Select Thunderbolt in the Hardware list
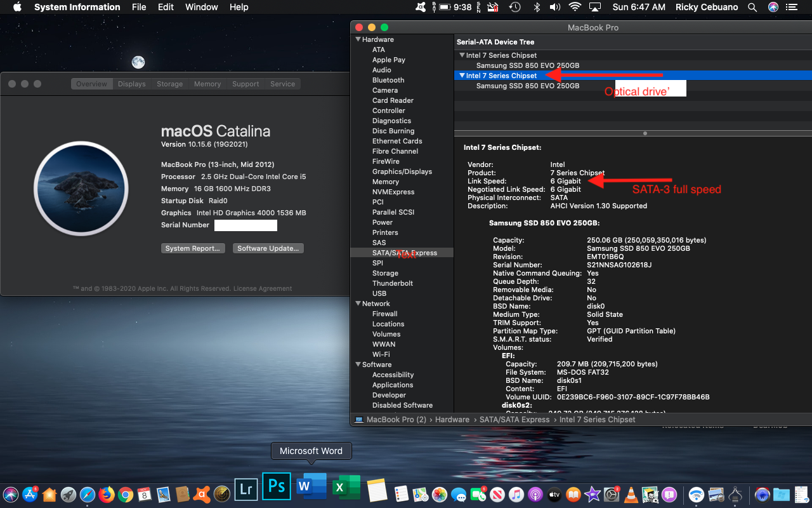This screenshot has width=812, height=508. tap(393, 283)
